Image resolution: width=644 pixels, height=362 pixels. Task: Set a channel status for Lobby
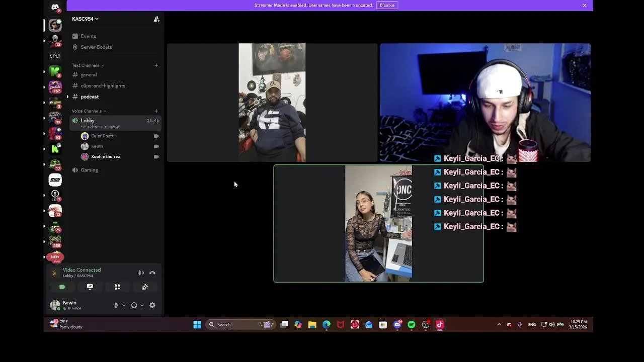(100, 127)
